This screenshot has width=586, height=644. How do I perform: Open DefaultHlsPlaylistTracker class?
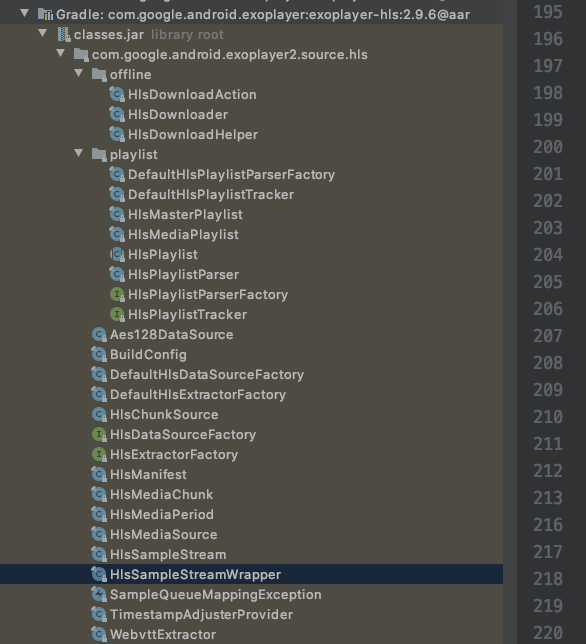pos(211,195)
